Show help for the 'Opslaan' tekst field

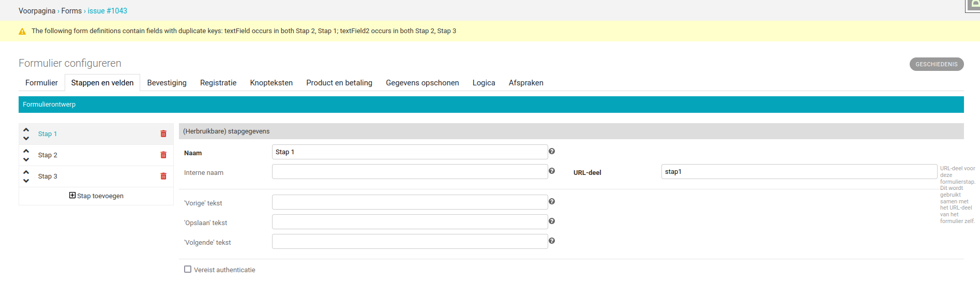[x=552, y=221]
